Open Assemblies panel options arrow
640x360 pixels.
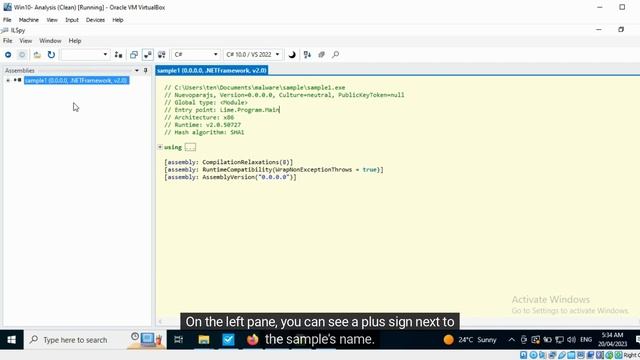point(137,71)
